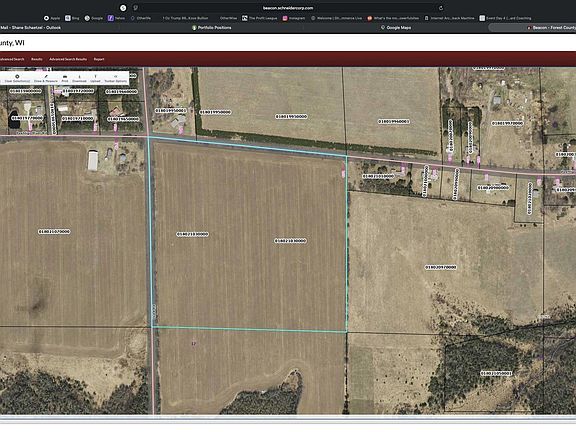Open the Event Day bookmark with the spreadsheet icon
This screenshot has height=432, width=576.
(505, 18)
